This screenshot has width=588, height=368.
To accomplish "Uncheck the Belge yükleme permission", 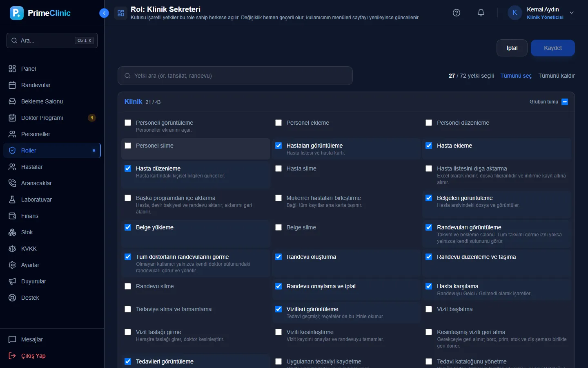I will pos(128,227).
